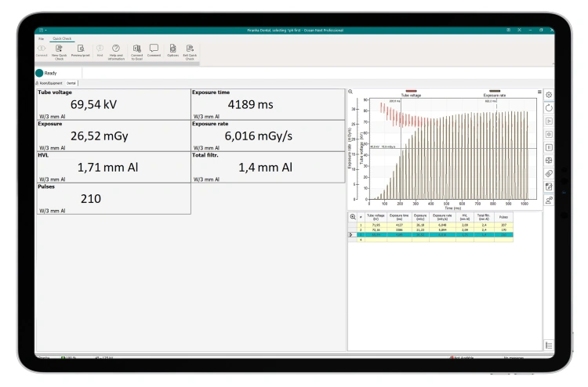
Task: Open Preview/print from the ribbon
Action: 80,49
